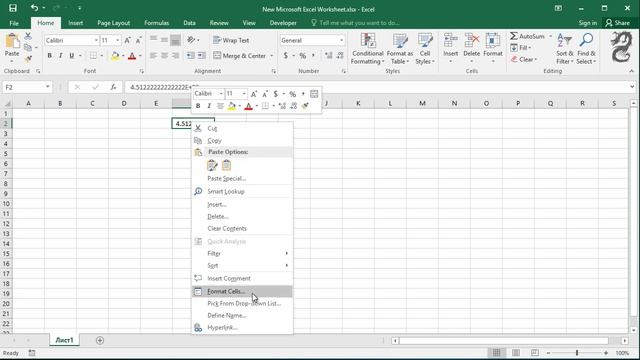Viewport: 640px width, 360px height.
Task: Choose Format Cells from context menu
Action: 242,291
